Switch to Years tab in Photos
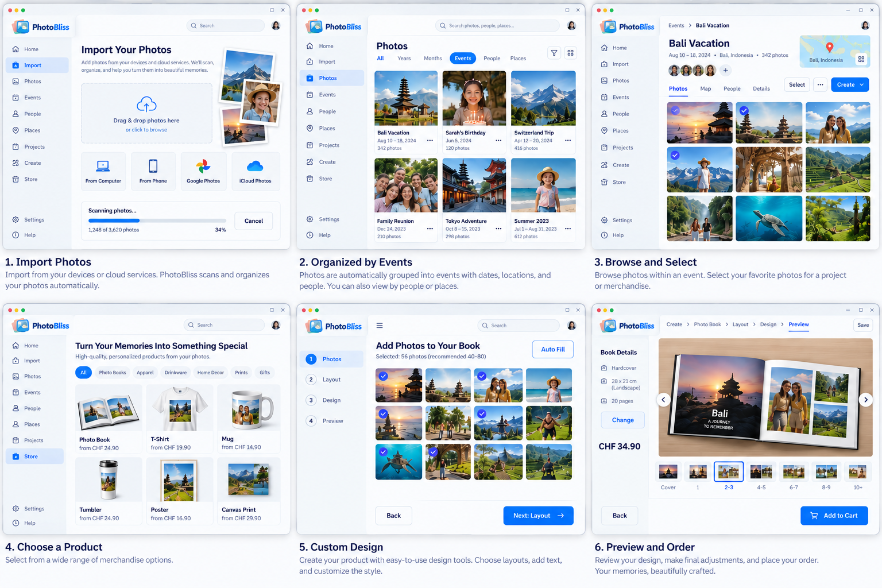Screen dimensions: 882x588 [x=404, y=59]
